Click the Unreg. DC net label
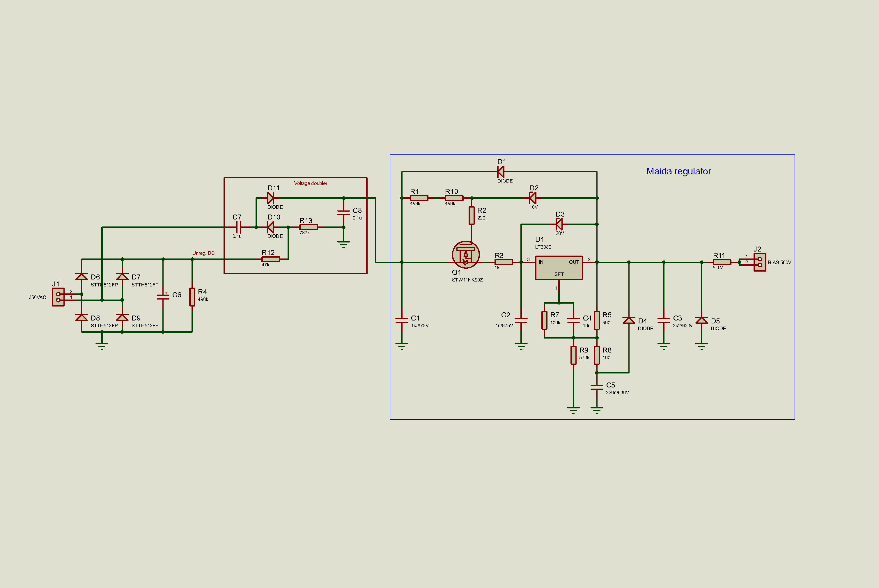Image resolution: width=879 pixels, height=588 pixels. click(203, 253)
